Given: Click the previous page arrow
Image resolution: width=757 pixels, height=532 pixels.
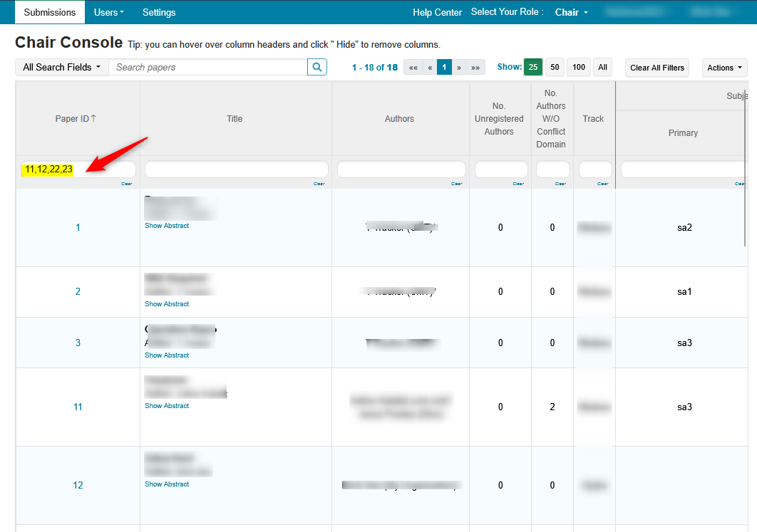Looking at the screenshot, I should (430, 68).
